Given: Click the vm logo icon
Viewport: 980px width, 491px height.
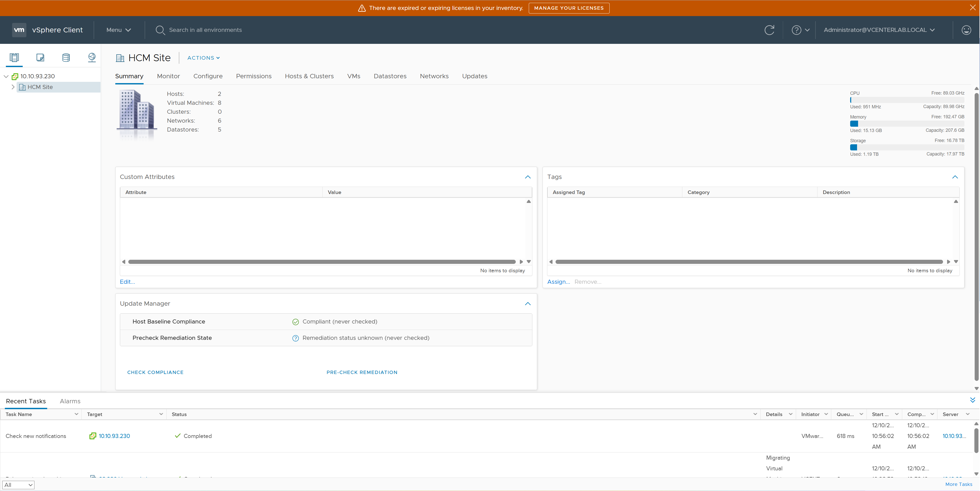Looking at the screenshot, I should coord(19,30).
